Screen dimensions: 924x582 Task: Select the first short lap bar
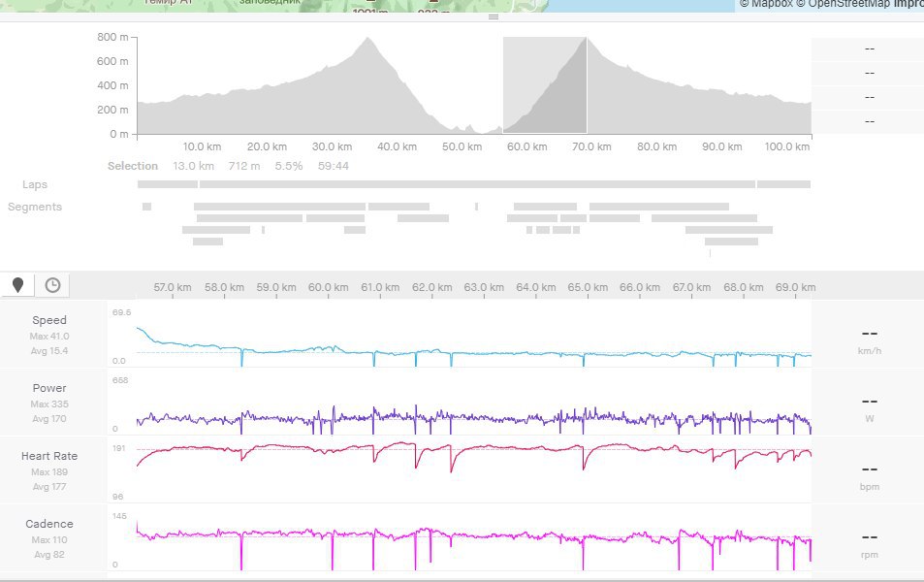click(168, 184)
